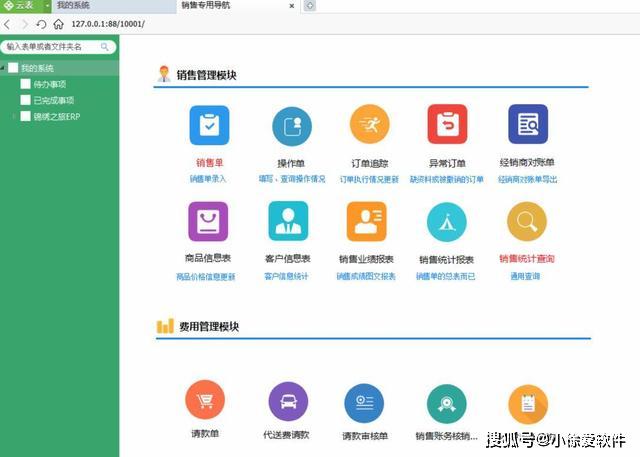Click the address bar showing 127.0.0.1:88/10001/

coord(108,24)
